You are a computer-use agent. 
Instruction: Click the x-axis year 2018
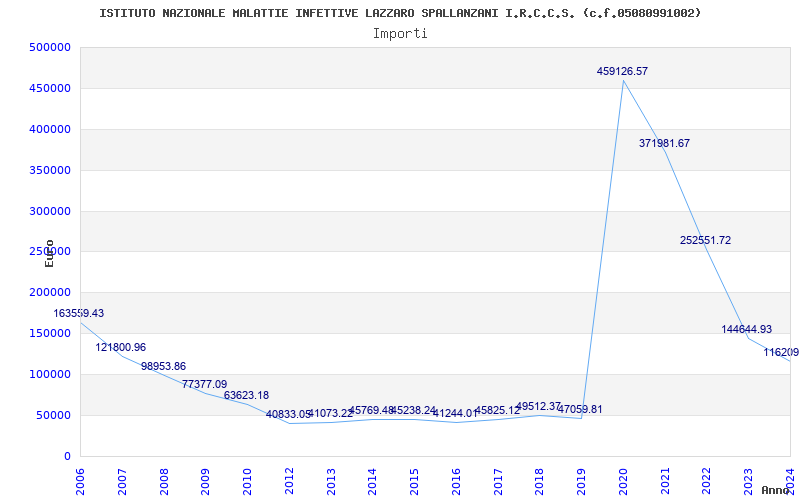(540, 482)
